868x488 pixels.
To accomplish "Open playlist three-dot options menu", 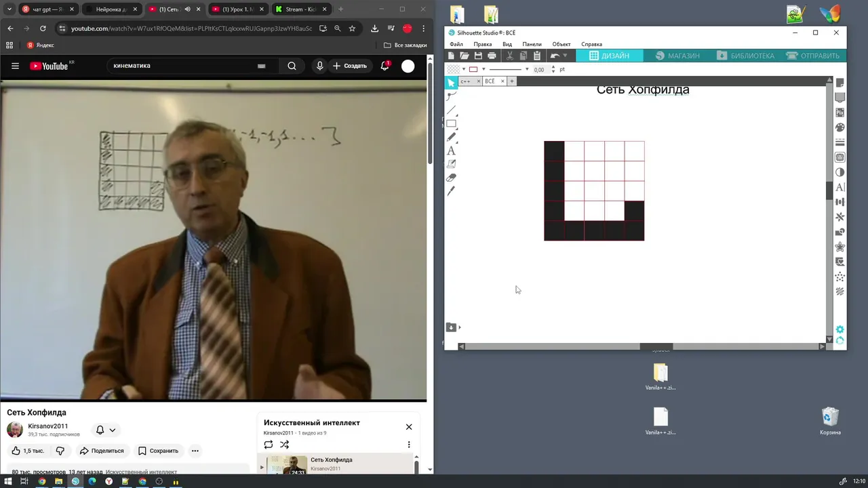I will 409,445.
